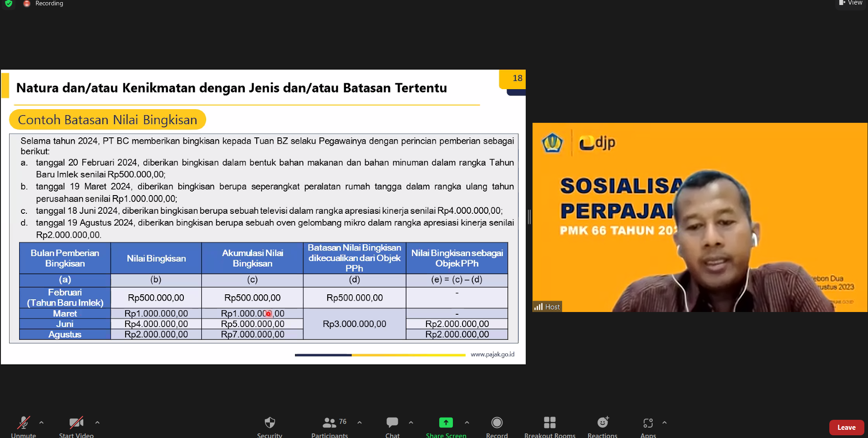Expand the Participants options chevron
The height and width of the screenshot is (438, 868).
click(360, 423)
